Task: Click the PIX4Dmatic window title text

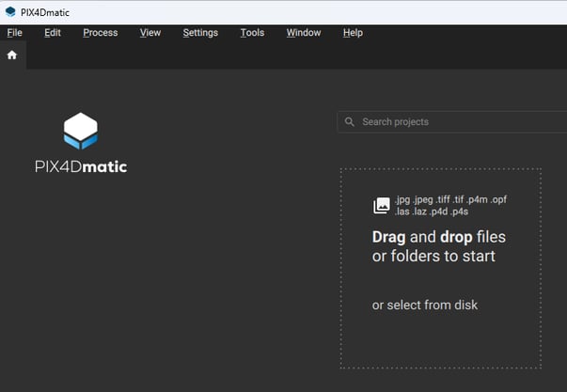Action: 44,11
